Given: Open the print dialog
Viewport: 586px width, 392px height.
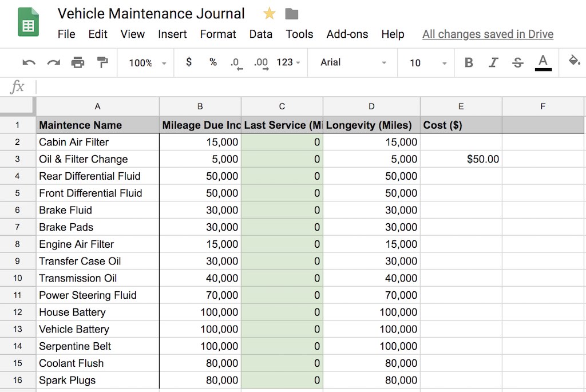Looking at the screenshot, I should (78, 63).
